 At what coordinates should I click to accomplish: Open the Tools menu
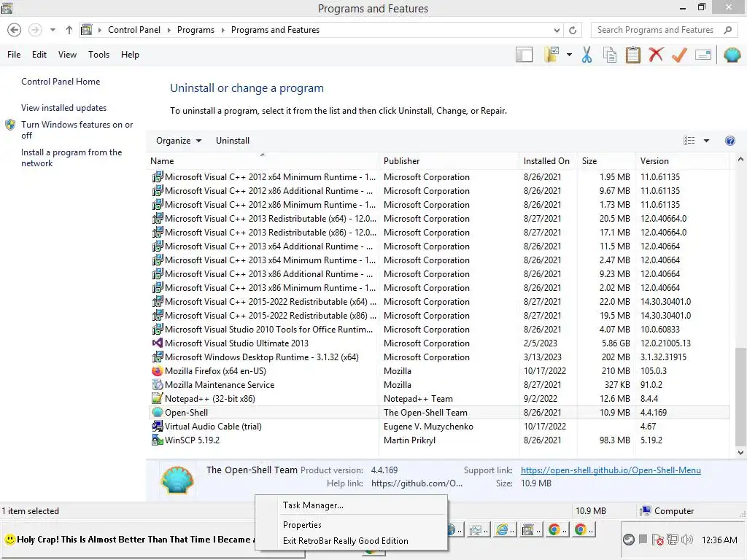[x=98, y=55]
